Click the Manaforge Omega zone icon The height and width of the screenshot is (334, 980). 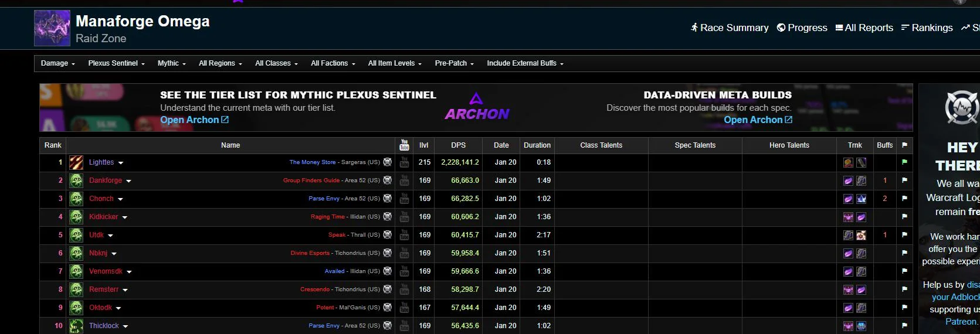coord(52,28)
